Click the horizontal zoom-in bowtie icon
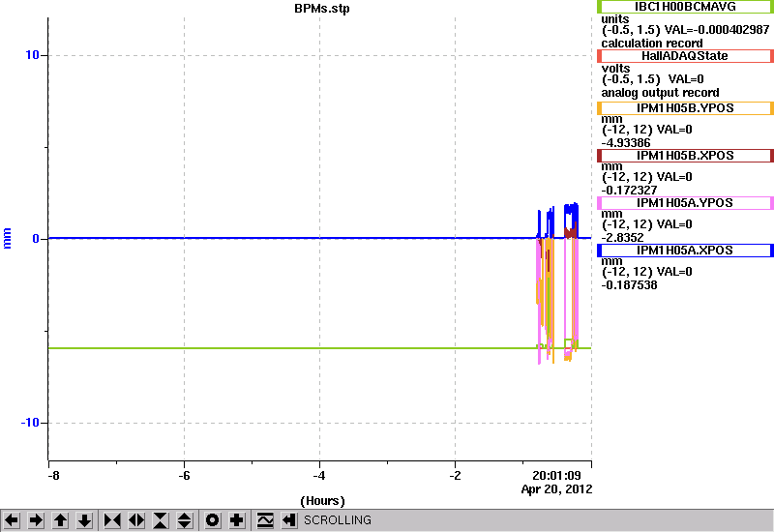Image resolution: width=774 pixels, height=532 pixels. click(x=112, y=520)
